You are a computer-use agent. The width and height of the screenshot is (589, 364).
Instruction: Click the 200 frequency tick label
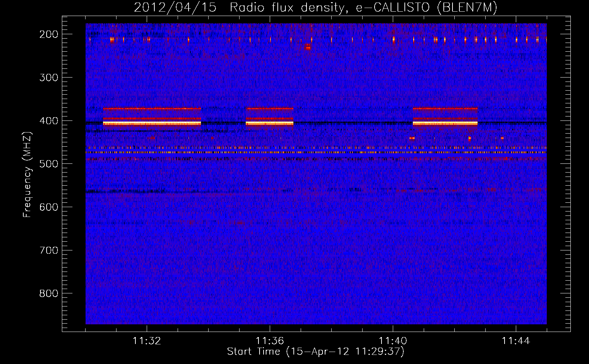[x=48, y=34]
